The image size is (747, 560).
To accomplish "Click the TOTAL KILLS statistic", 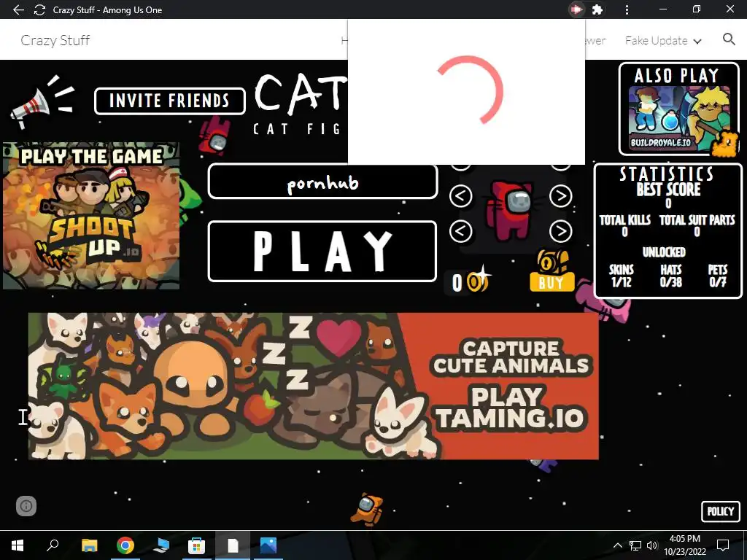I will (x=624, y=226).
